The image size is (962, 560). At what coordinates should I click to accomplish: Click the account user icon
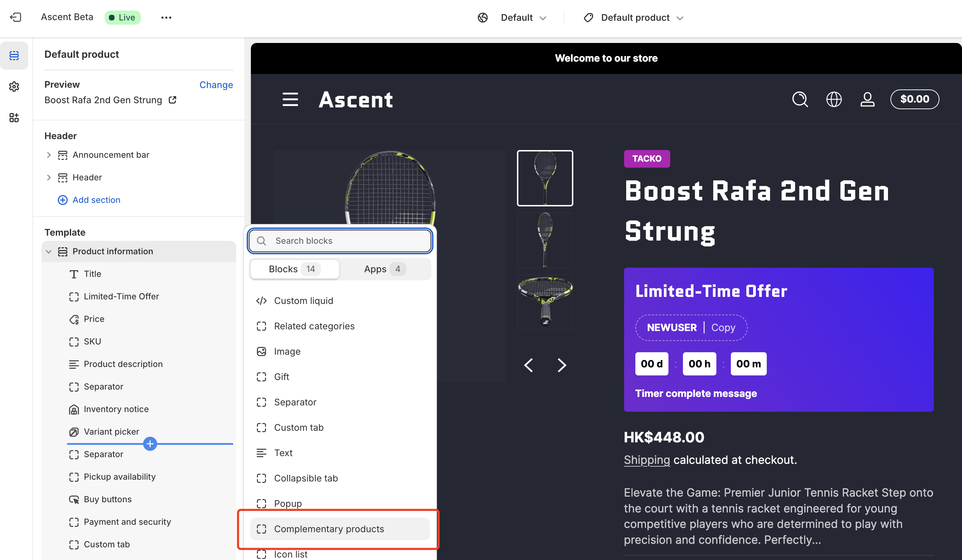pos(867,100)
